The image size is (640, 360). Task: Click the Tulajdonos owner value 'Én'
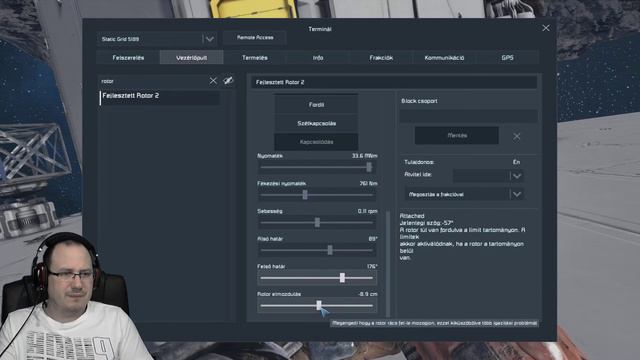[516, 162]
